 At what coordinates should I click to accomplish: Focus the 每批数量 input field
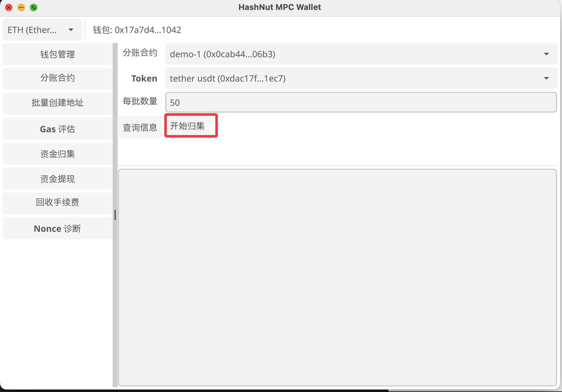[x=361, y=102]
